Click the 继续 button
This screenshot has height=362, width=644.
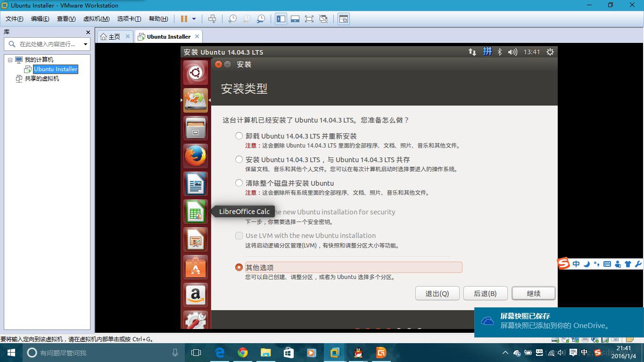pyautogui.click(x=534, y=293)
